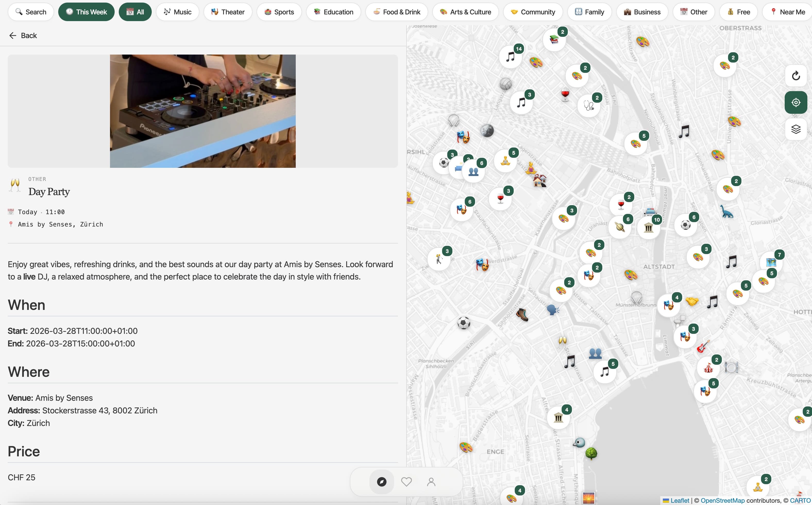Click the sunrise picture map marker
The width and height of the screenshot is (812, 505).
(588, 498)
